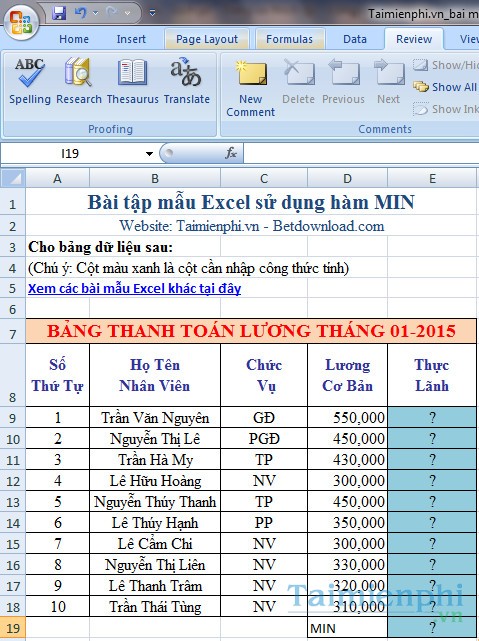Switch to the Formulas tab
The width and height of the screenshot is (479, 641).
click(289, 39)
